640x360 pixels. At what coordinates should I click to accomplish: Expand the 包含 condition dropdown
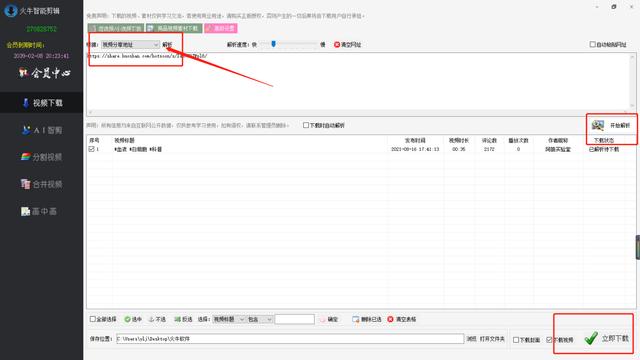pos(260,319)
